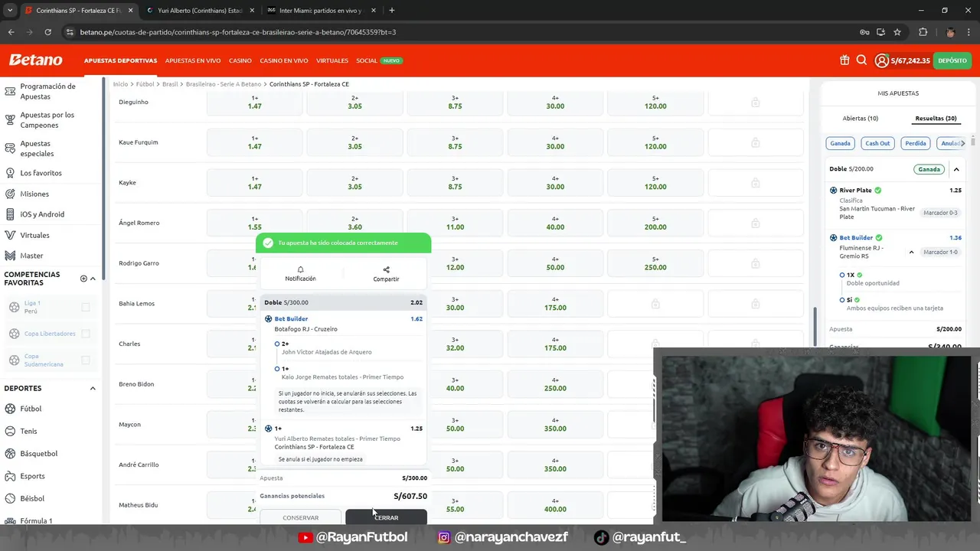Click the Cerrar button
Screen dimensions: 980x551
[x=386, y=517]
